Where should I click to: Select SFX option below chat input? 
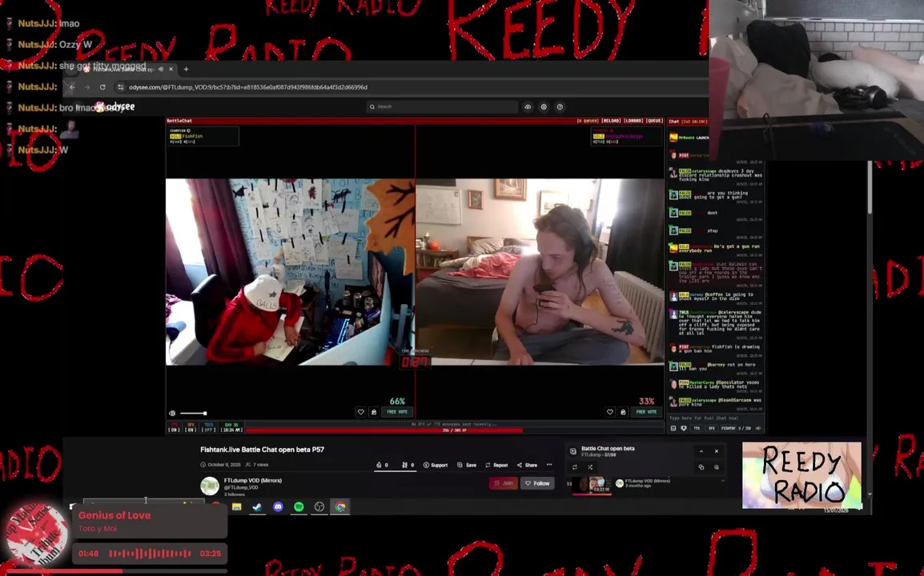(x=711, y=428)
